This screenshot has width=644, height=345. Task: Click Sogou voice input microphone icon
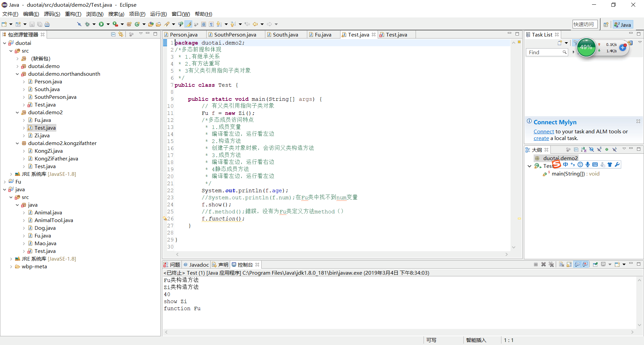[588, 164]
